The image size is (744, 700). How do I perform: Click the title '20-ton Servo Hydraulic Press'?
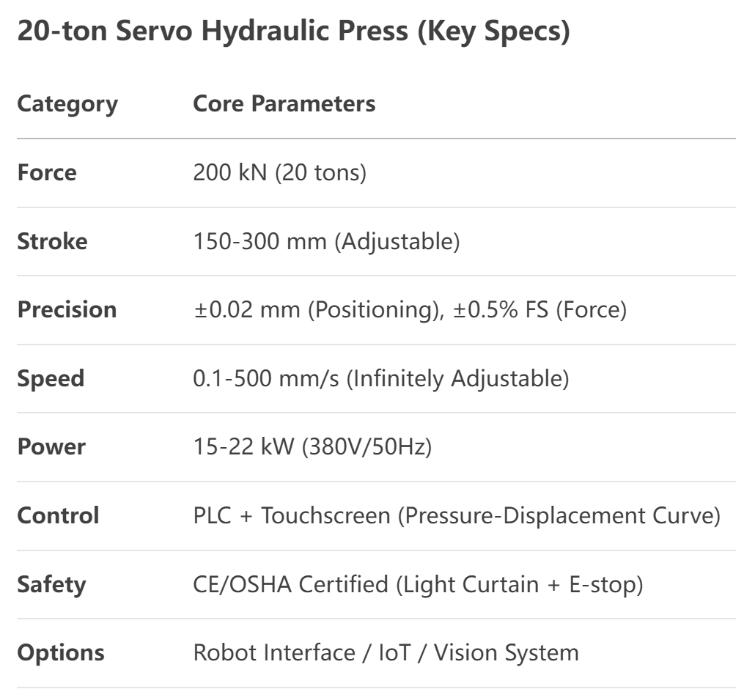[x=213, y=31]
